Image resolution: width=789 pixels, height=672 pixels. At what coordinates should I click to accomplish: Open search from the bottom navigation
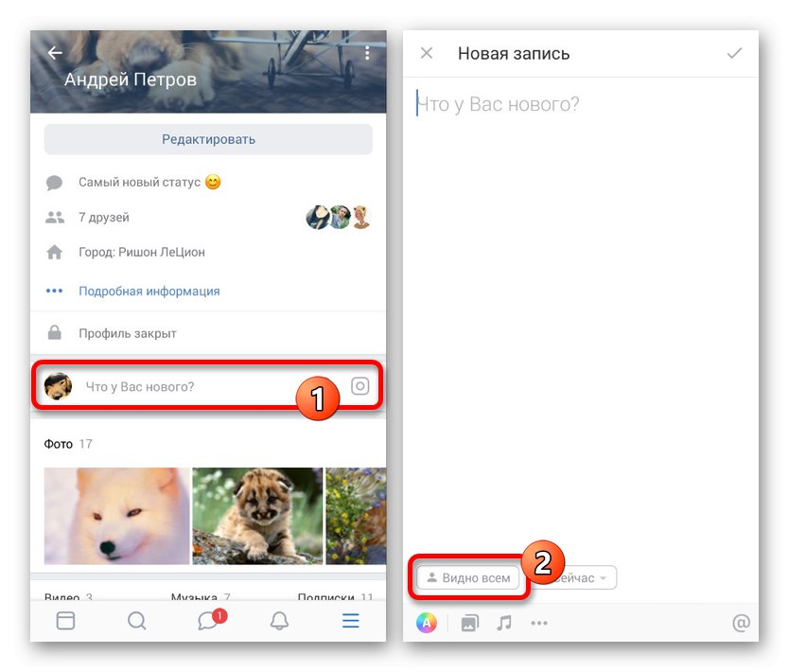click(x=136, y=621)
